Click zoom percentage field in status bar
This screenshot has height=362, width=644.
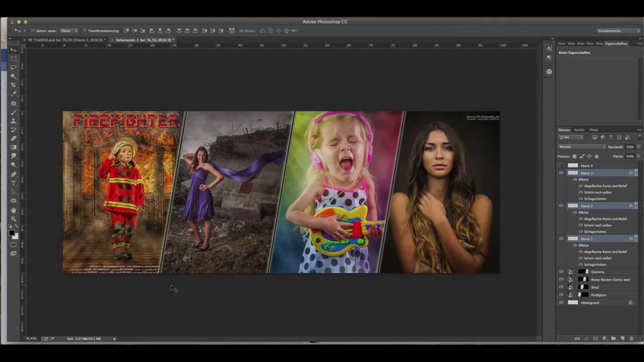click(31, 338)
